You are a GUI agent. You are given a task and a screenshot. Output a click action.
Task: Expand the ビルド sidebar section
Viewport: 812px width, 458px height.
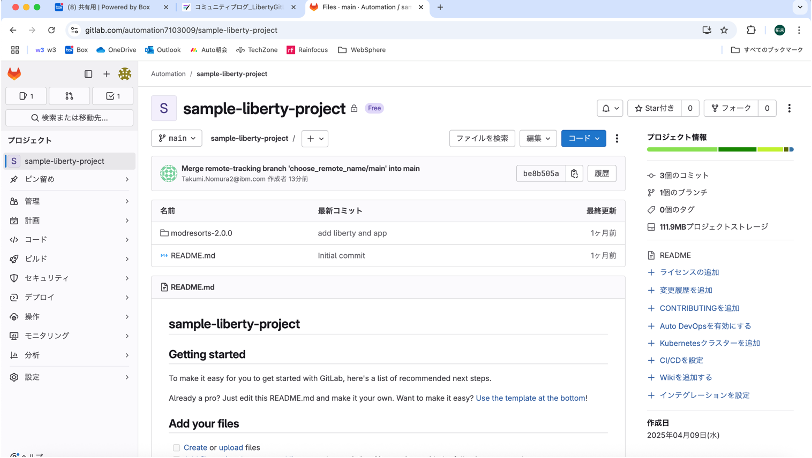[70, 259]
